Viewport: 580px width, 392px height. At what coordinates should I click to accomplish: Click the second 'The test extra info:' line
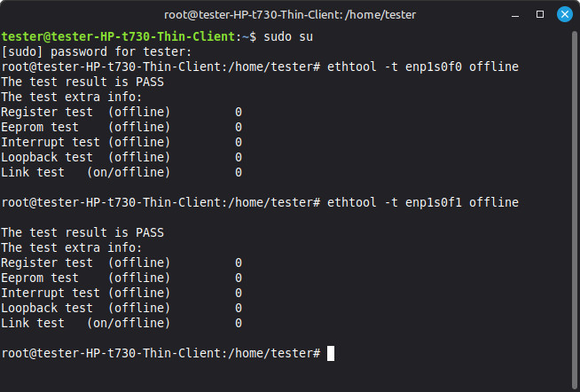coord(71,247)
